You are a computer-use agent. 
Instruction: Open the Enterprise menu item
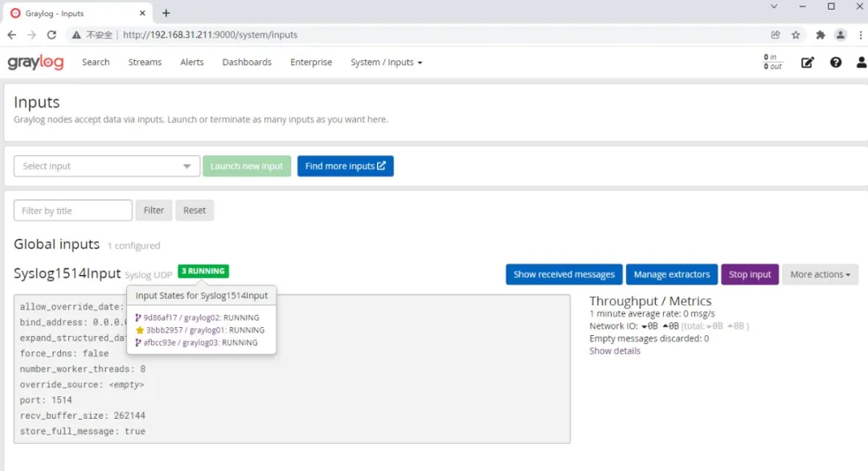[x=311, y=62]
